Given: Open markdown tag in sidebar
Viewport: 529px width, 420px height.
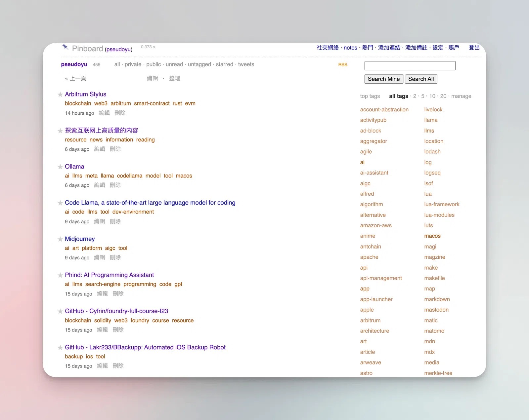Looking at the screenshot, I should coord(437,299).
